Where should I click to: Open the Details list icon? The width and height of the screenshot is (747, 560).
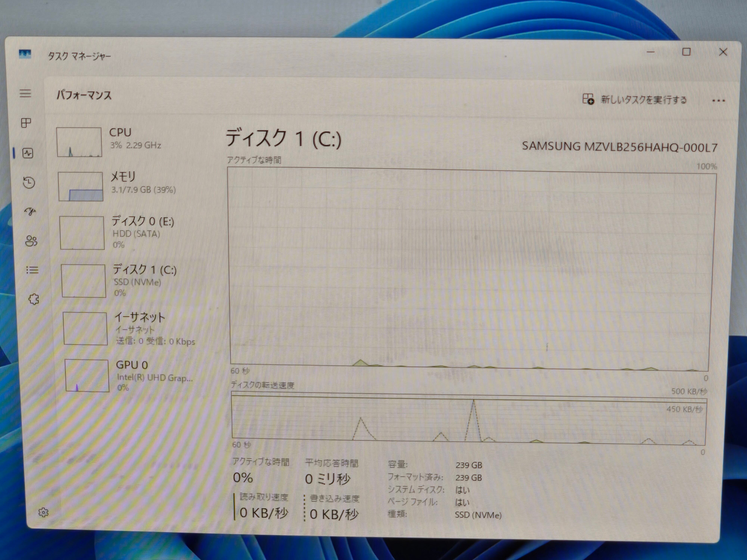pyautogui.click(x=32, y=270)
